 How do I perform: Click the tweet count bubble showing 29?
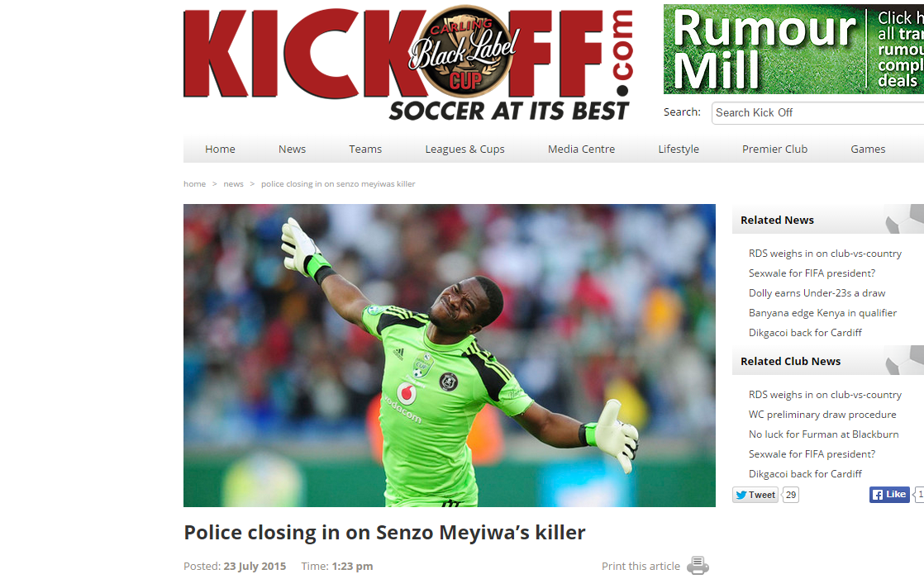click(791, 495)
